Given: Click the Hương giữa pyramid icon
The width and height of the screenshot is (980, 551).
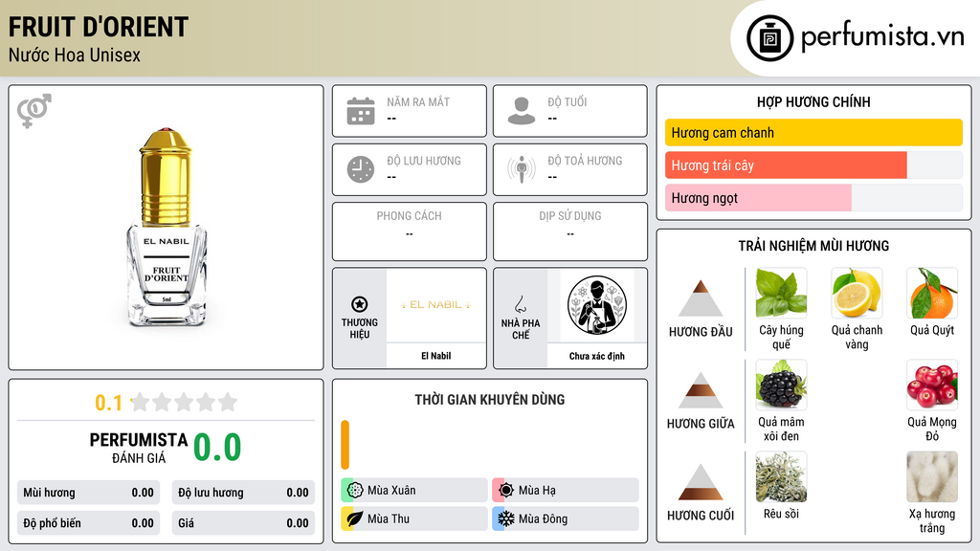Looking at the screenshot, I should tap(701, 390).
